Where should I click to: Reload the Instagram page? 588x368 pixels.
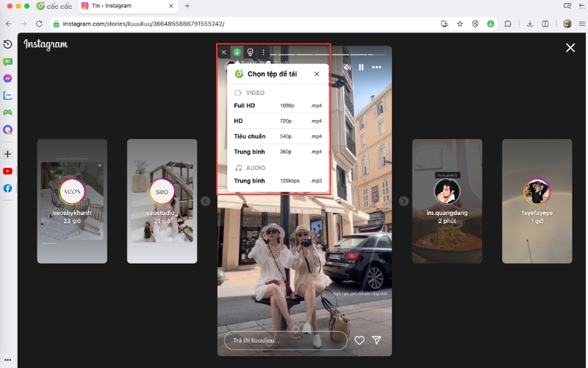39,24
